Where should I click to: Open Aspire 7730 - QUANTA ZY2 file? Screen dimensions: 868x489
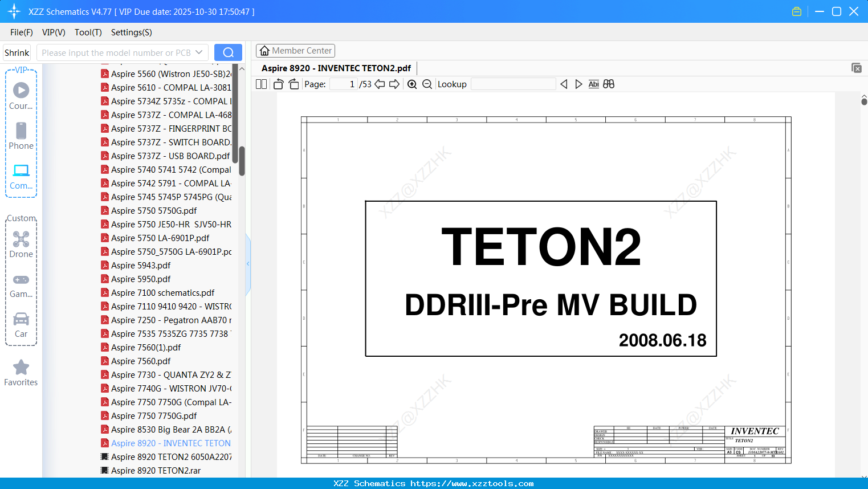pos(166,375)
